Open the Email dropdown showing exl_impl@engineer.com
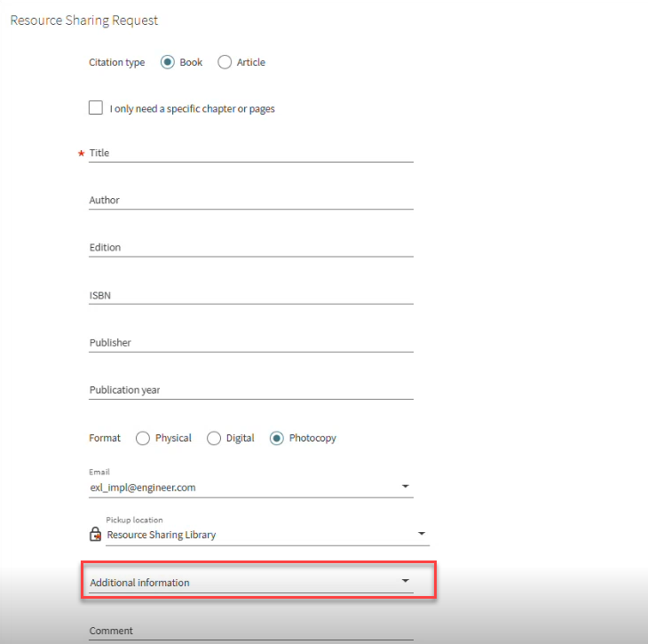This screenshot has width=648, height=644. 251,488
